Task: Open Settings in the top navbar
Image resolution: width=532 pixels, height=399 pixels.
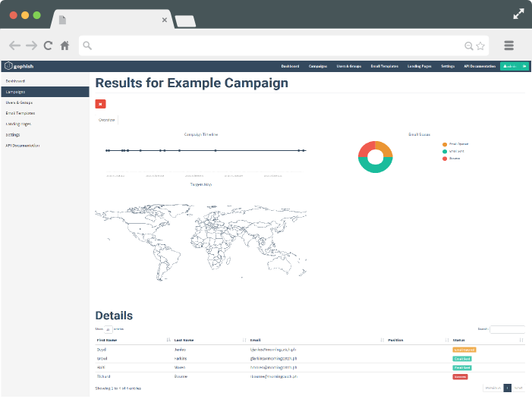Action: coord(448,67)
